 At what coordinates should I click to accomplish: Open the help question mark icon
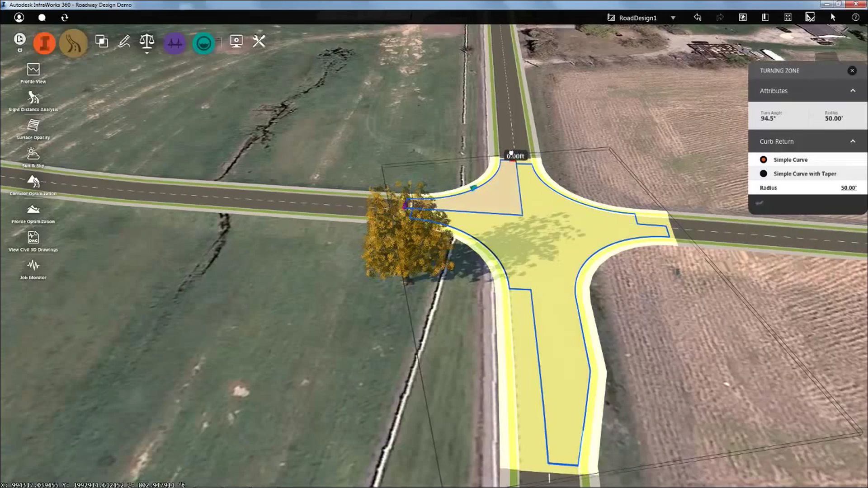(x=855, y=17)
